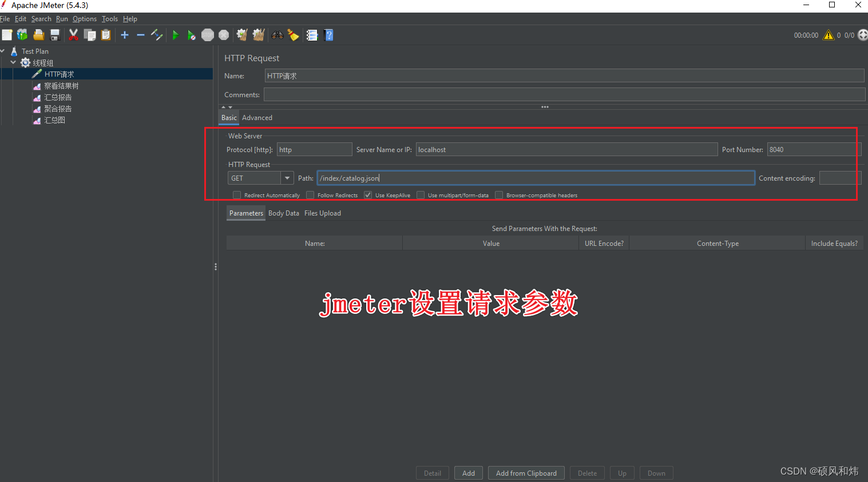Click the yellow warning triangle icon
Screen dimensions: 868x482
pos(829,35)
